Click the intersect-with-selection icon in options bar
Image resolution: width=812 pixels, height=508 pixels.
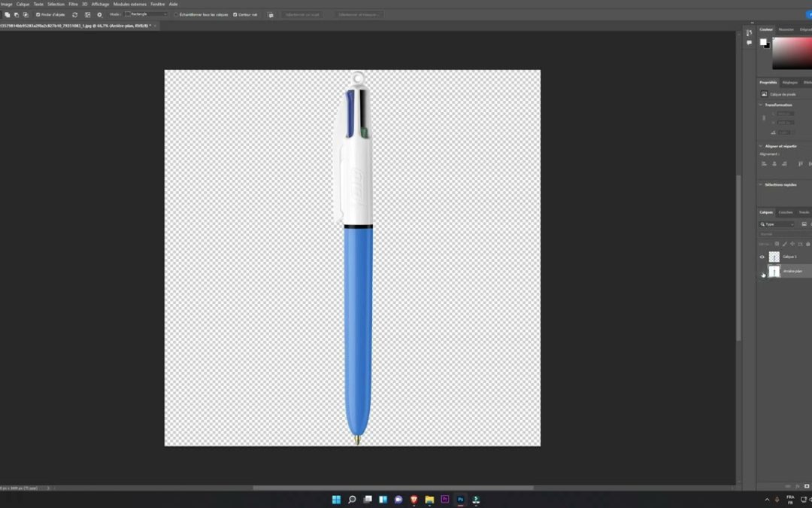26,14
